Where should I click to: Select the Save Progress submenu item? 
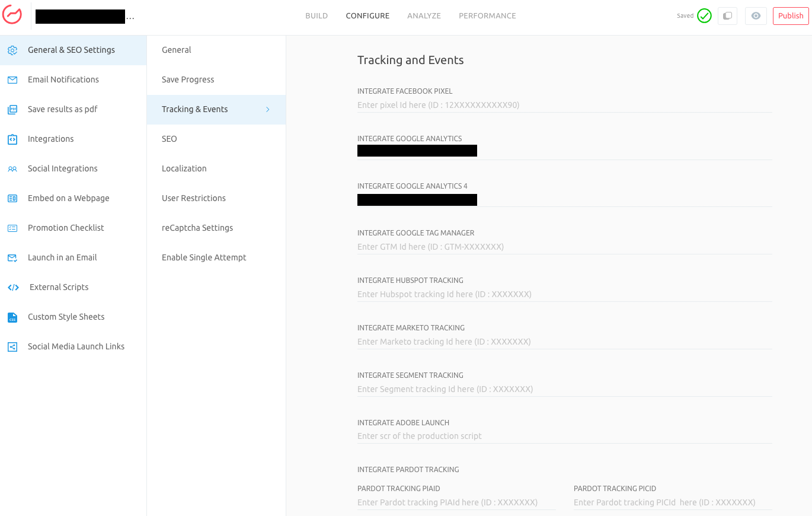coord(216,80)
